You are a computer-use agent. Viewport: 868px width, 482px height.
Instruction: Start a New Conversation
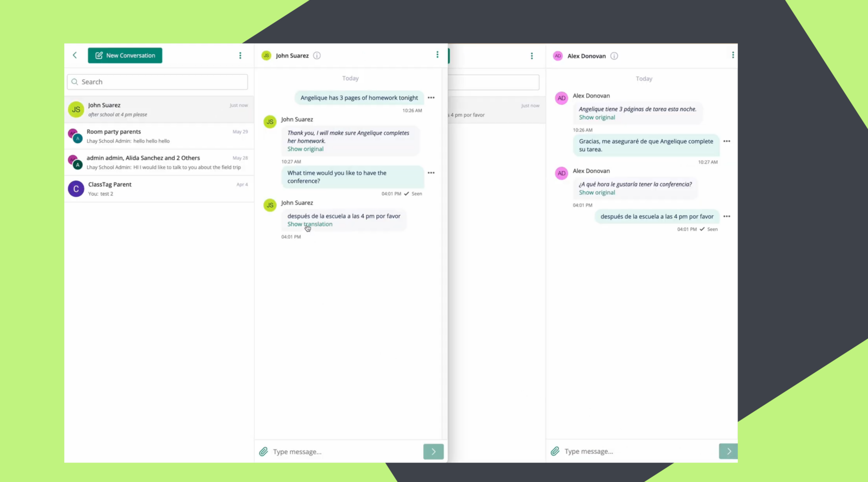(125, 55)
